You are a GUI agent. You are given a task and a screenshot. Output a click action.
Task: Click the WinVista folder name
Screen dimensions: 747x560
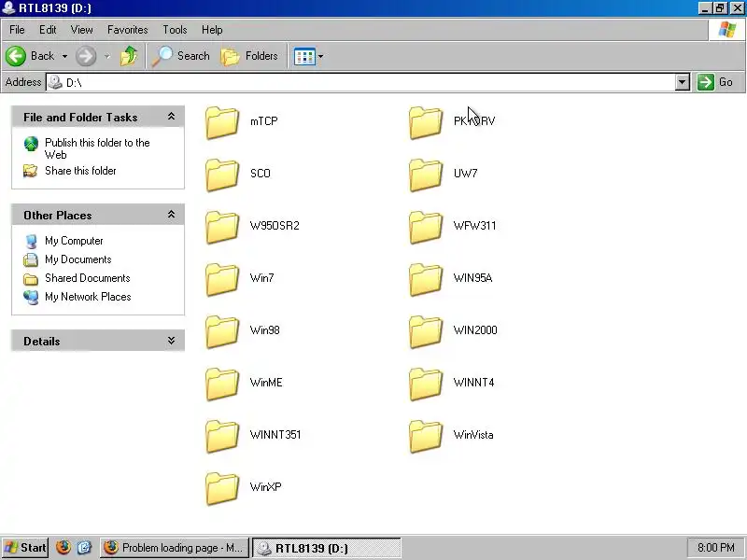pos(473,435)
